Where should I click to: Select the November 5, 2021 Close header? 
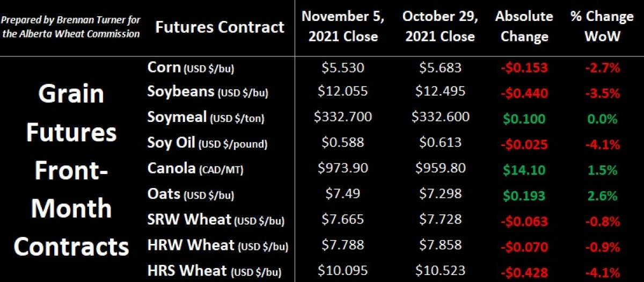click(x=343, y=26)
